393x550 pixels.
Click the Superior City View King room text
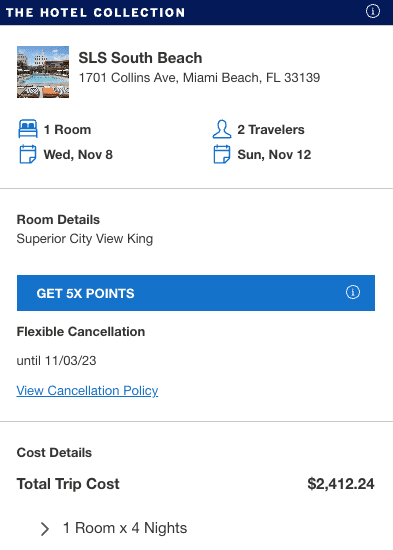point(85,239)
